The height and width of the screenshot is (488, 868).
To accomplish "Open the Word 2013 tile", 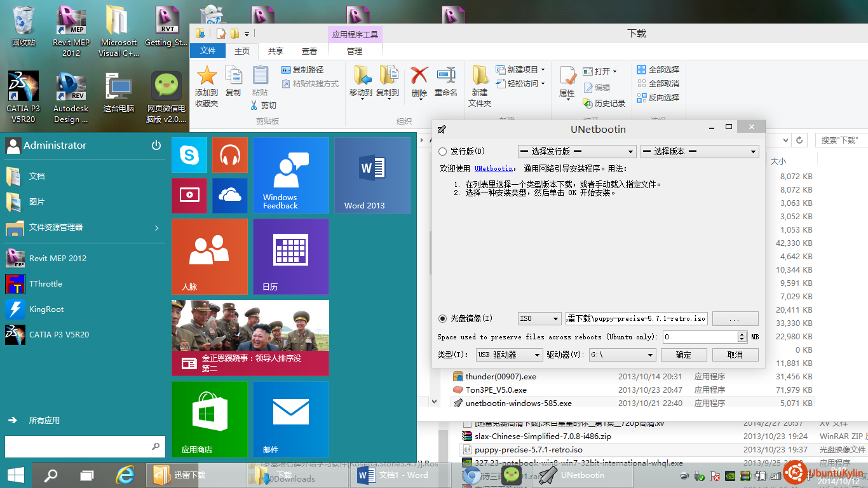I will pos(372,175).
